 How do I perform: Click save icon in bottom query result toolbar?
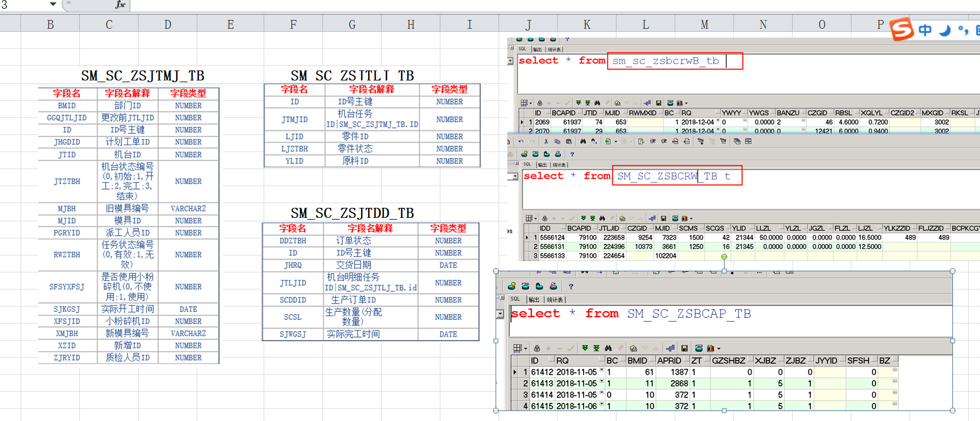[684, 348]
